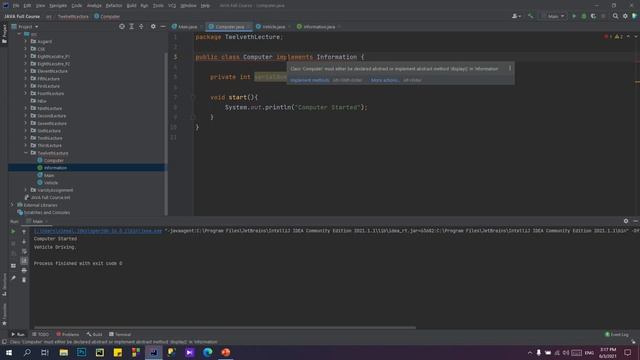Click Expand All in Project panel toolbar
The width and height of the screenshot is (640, 360).
[x=131, y=27]
